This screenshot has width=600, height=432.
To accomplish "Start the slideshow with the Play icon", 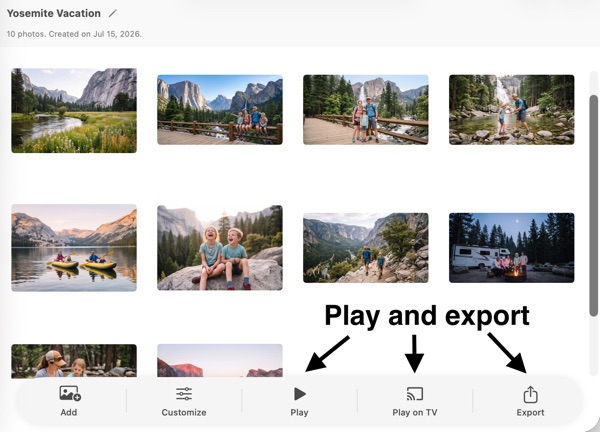I will click(x=300, y=394).
